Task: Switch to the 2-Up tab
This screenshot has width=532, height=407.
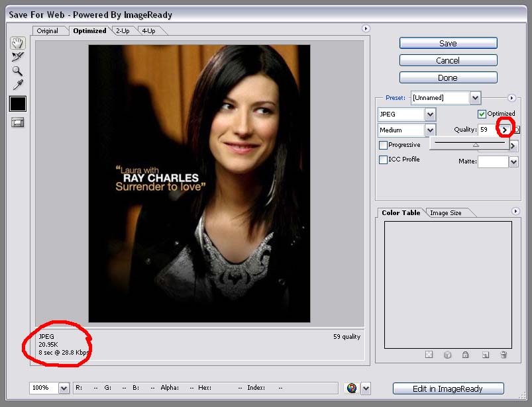Action: pos(123,31)
